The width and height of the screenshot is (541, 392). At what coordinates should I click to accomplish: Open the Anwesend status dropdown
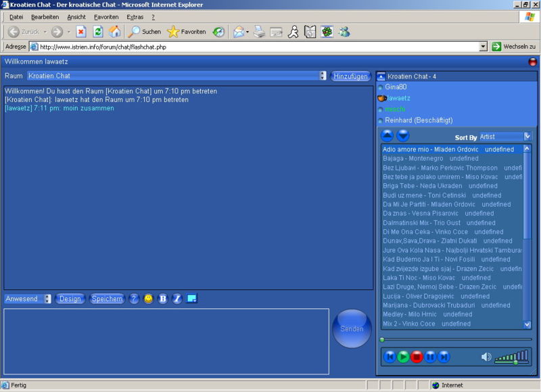pyautogui.click(x=28, y=299)
